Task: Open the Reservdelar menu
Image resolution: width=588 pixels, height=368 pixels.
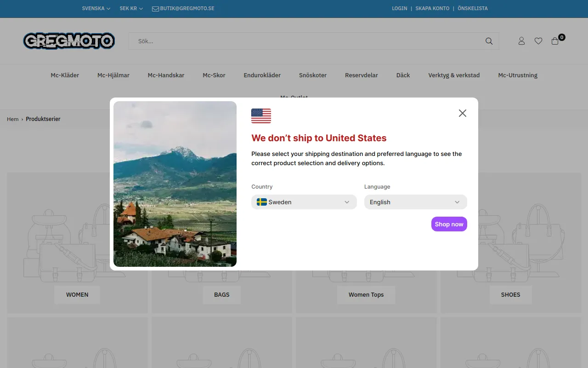Action: point(362,75)
